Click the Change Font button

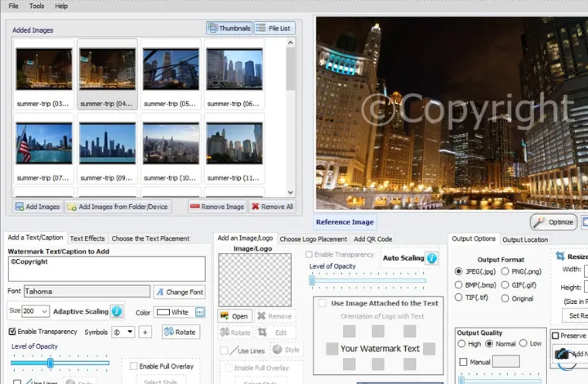click(x=180, y=292)
